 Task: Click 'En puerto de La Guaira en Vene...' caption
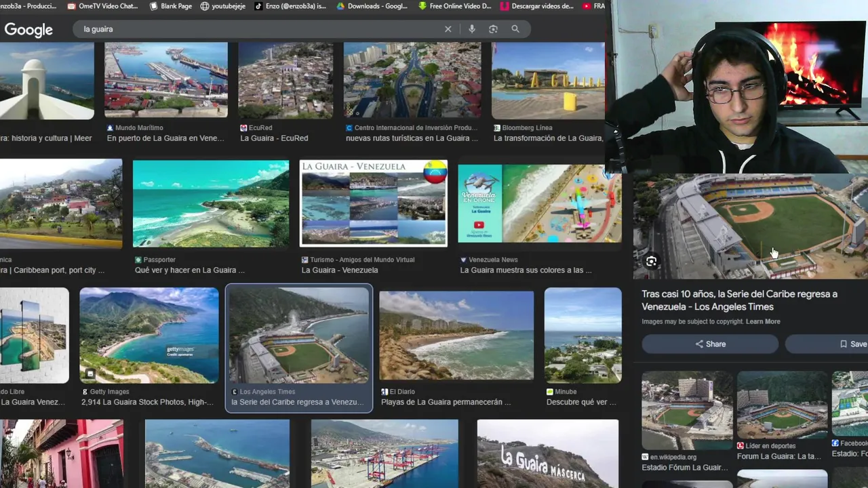165,138
